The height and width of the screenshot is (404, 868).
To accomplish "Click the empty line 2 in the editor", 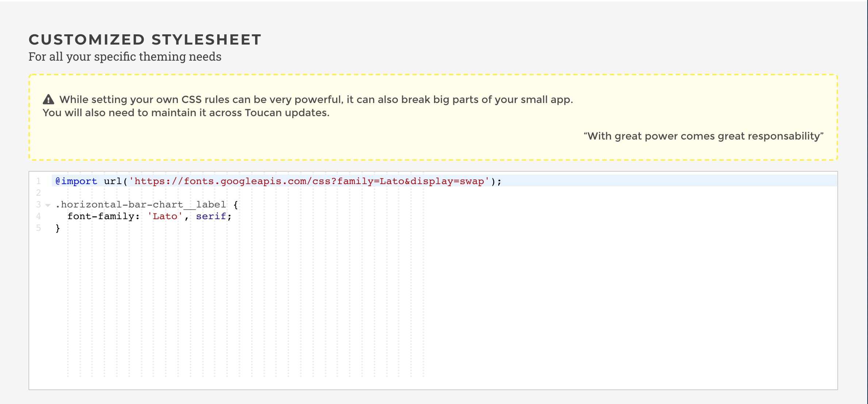I will pyautogui.click(x=444, y=193).
